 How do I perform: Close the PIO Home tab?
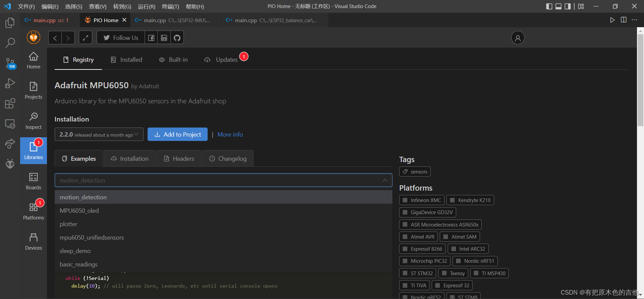[124, 20]
